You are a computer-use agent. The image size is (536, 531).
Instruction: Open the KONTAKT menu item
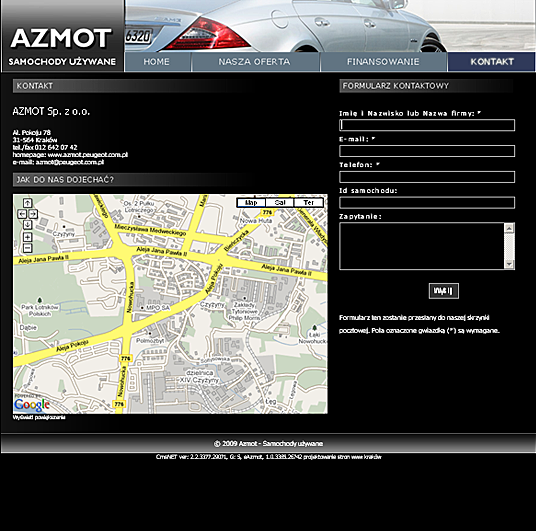pos(492,62)
